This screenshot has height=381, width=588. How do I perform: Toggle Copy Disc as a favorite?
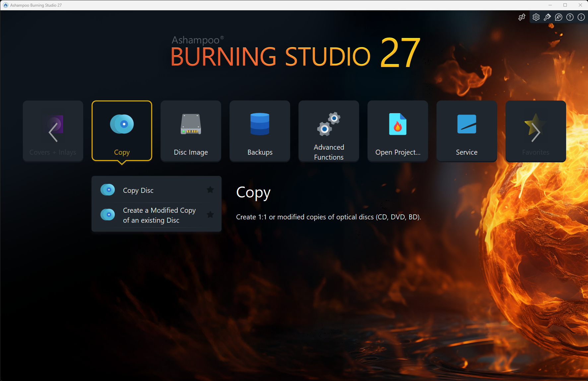pos(210,190)
